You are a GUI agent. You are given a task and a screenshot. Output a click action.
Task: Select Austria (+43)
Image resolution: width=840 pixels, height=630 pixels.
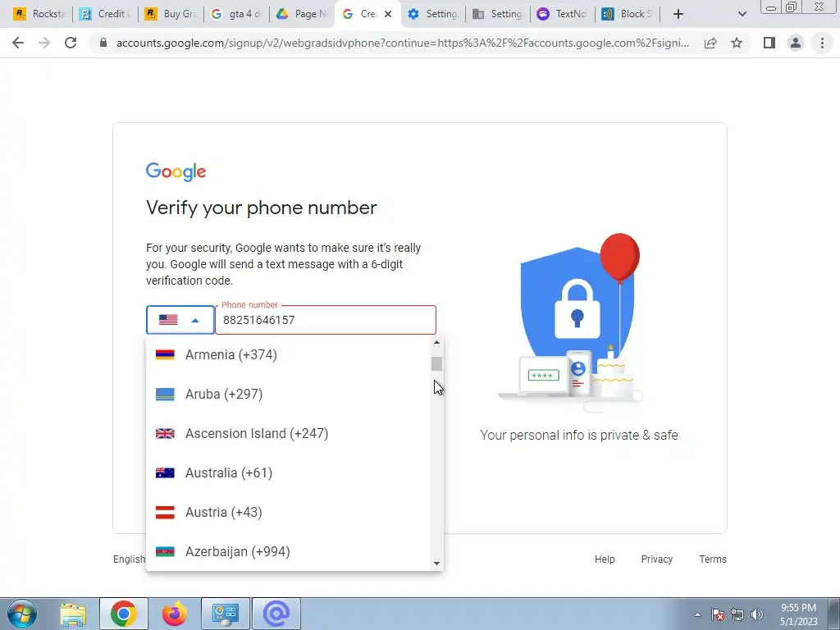point(288,512)
